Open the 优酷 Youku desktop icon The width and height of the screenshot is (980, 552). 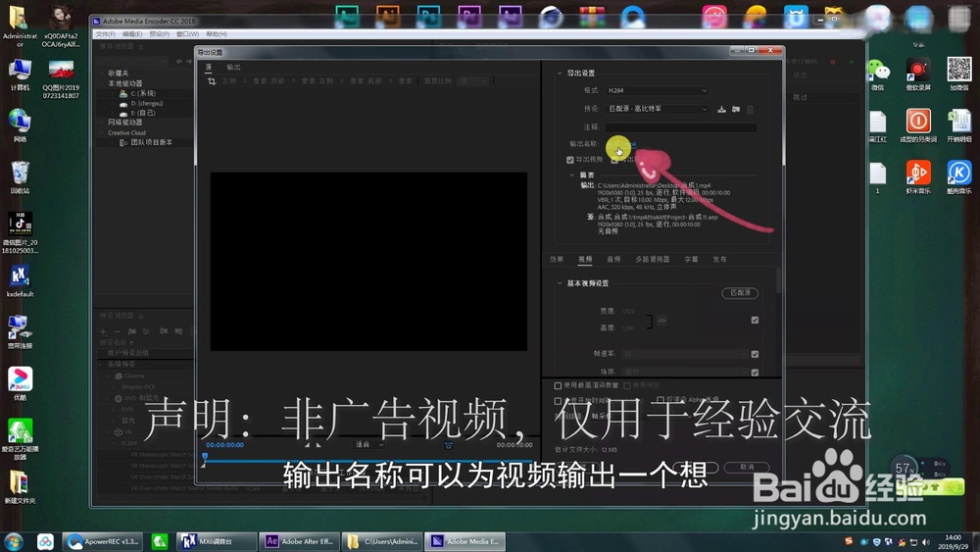tap(20, 383)
